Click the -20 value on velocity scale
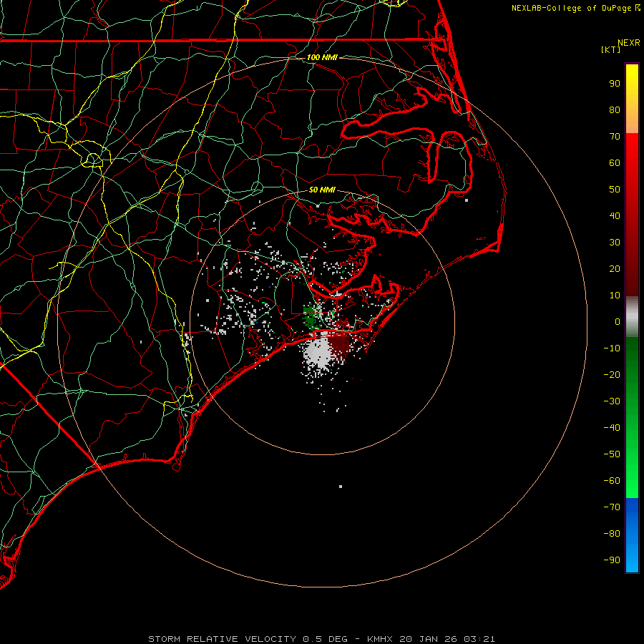Image resolution: width=644 pixels, height=644 pixels. click(612, 375)
